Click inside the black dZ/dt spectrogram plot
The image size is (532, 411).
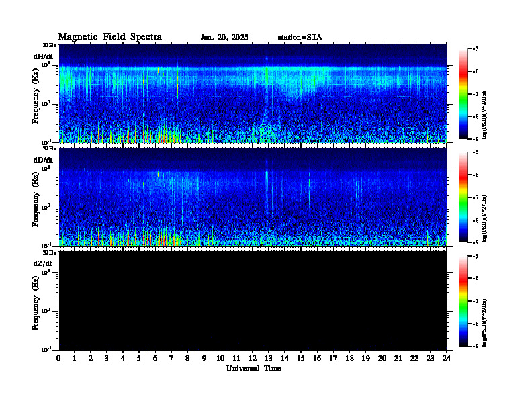(253, 301)
